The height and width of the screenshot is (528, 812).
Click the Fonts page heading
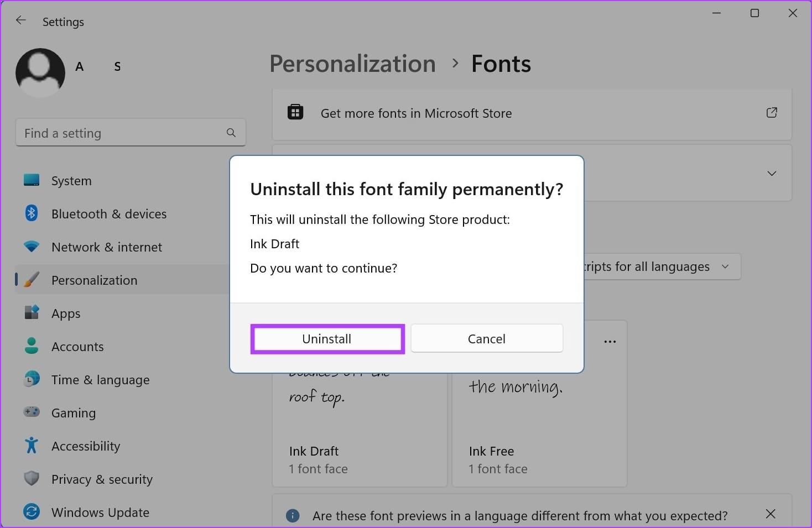coord(501,64)
